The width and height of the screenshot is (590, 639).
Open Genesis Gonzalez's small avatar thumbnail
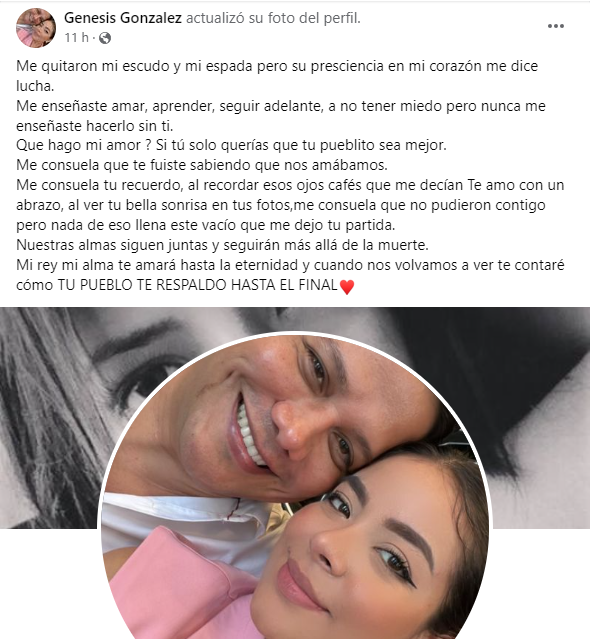[36, 28]
